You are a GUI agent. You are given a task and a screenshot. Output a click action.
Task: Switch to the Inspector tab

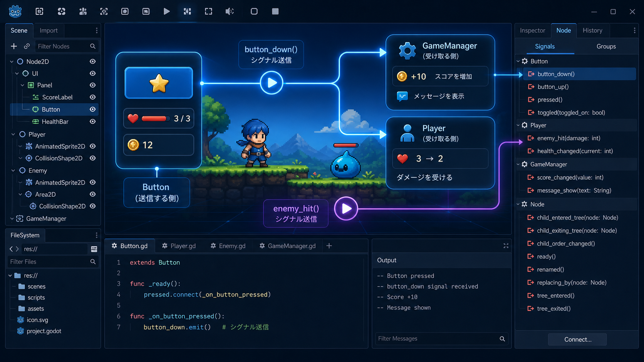pos(532,30)
